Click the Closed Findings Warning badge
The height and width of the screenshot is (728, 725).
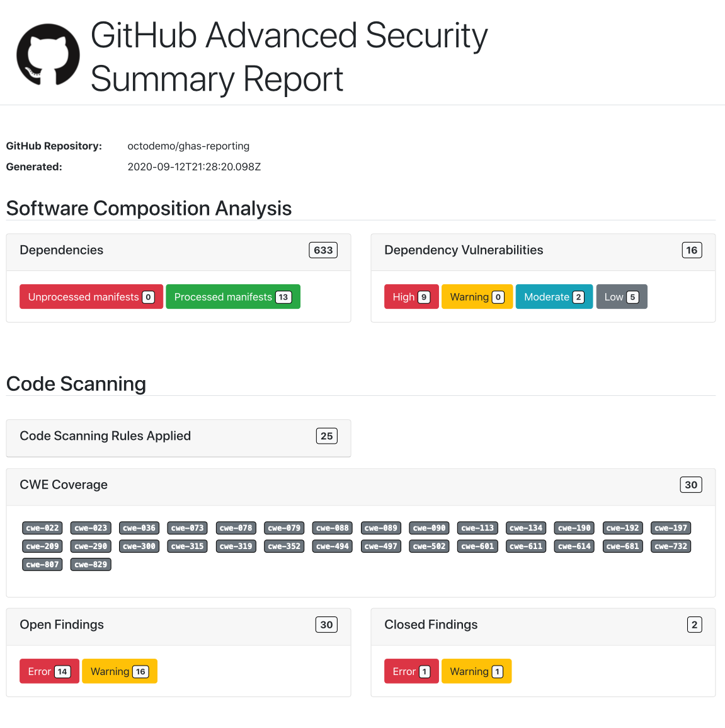[476, 671]
